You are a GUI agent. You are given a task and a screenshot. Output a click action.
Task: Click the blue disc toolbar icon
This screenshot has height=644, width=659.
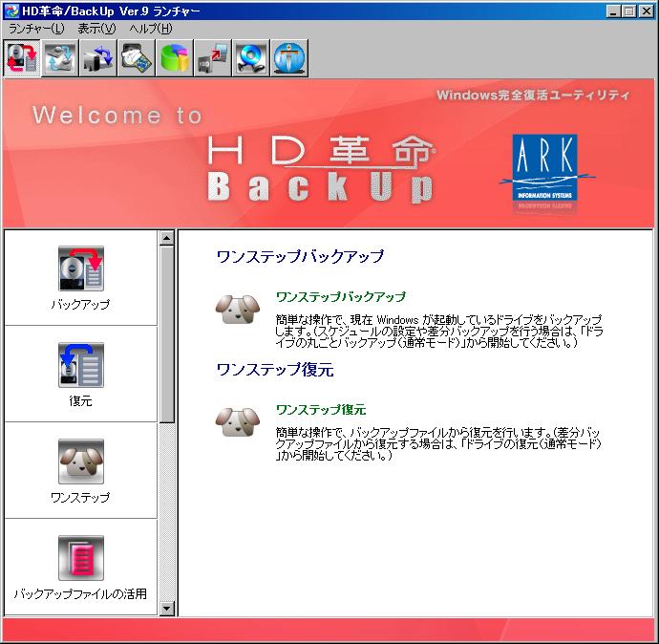[251, 58]
